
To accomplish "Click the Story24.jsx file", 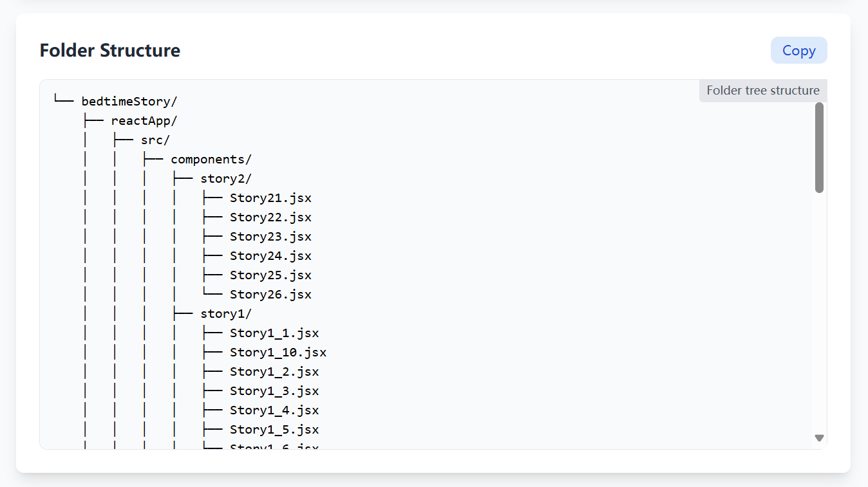I will pyautogui.click(x=270, y=255).
